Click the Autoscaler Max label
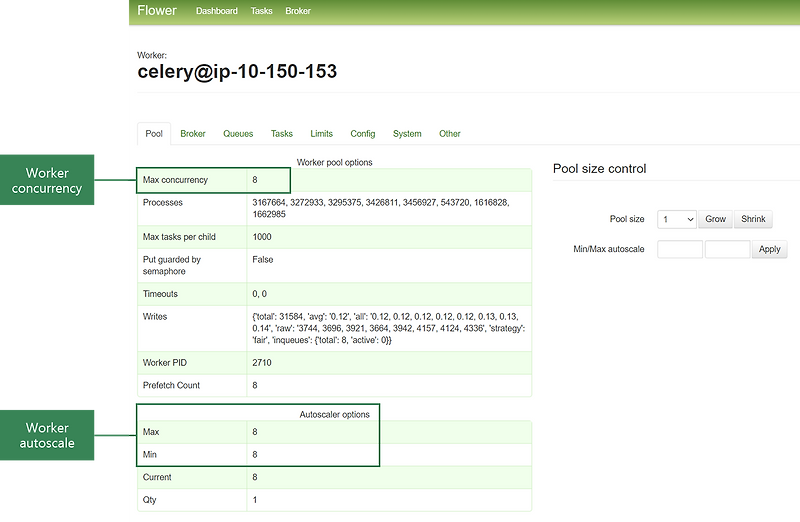Screen dimensions: 800x522 (x=151, y=432)
